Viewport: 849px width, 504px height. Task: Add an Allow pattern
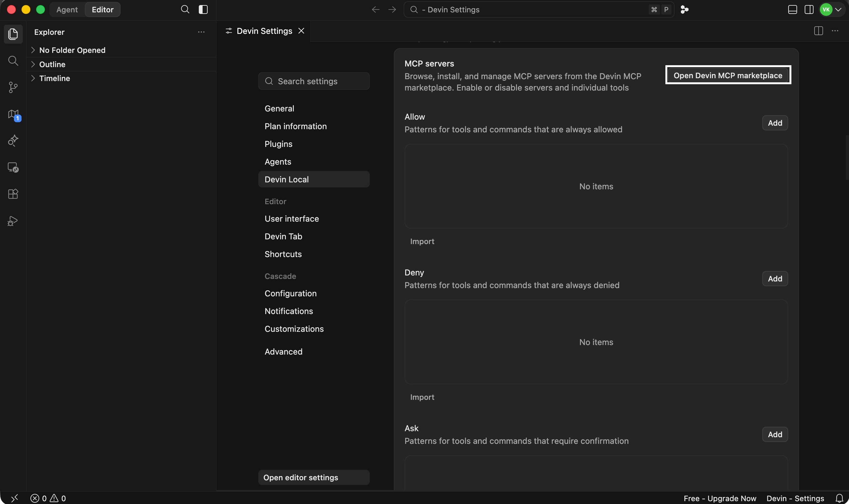[775, 123]
